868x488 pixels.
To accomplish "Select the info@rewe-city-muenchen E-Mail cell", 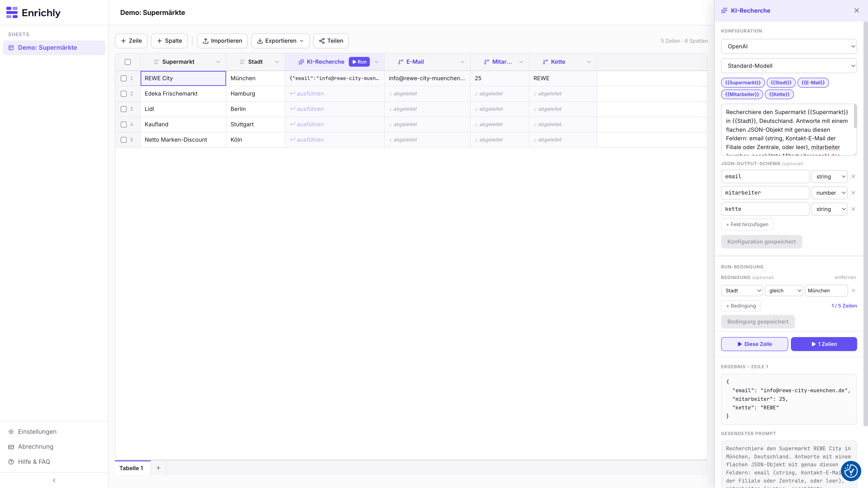I will tap(427, 78).
